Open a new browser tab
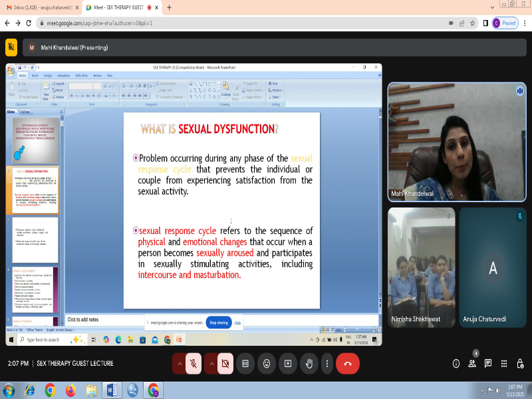This screenshot has width=532, height=399. pyautogui.click(x=169, y=7)
